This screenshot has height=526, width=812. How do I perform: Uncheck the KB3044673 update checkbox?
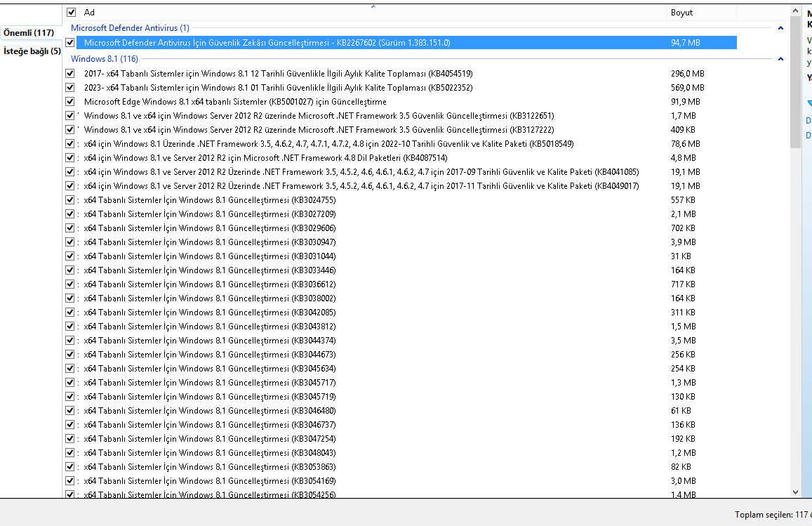[x=70, y=354]
